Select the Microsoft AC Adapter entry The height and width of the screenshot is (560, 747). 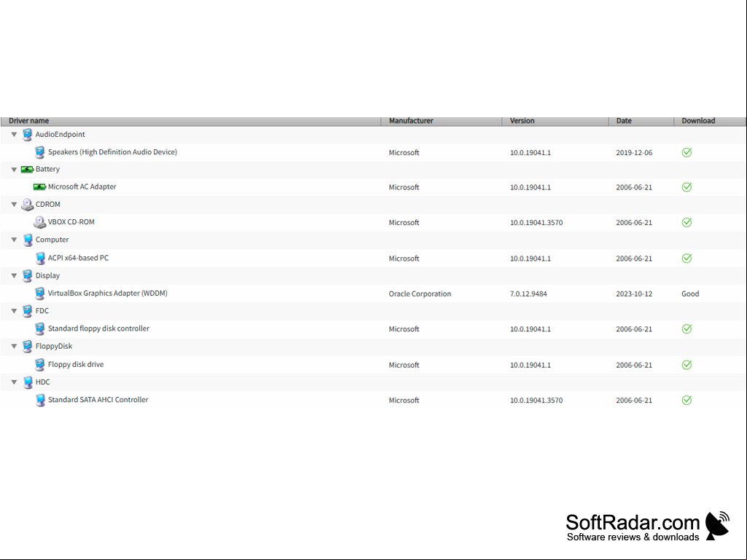[x=82, y=186]
